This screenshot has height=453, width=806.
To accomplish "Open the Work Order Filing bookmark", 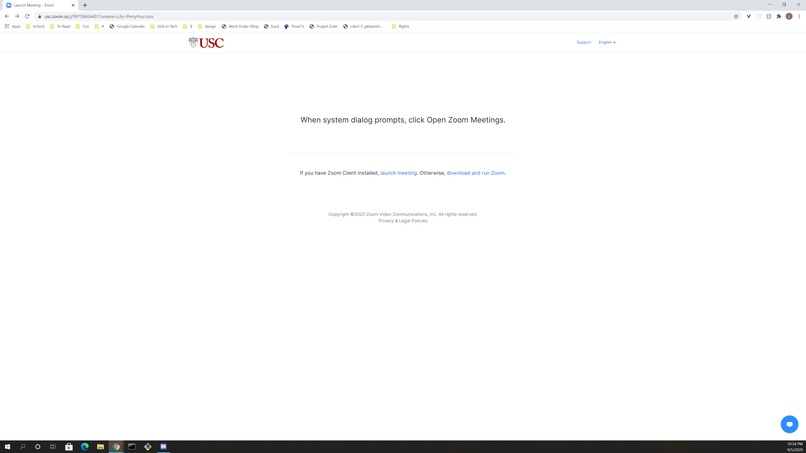I will pos(240,26).
